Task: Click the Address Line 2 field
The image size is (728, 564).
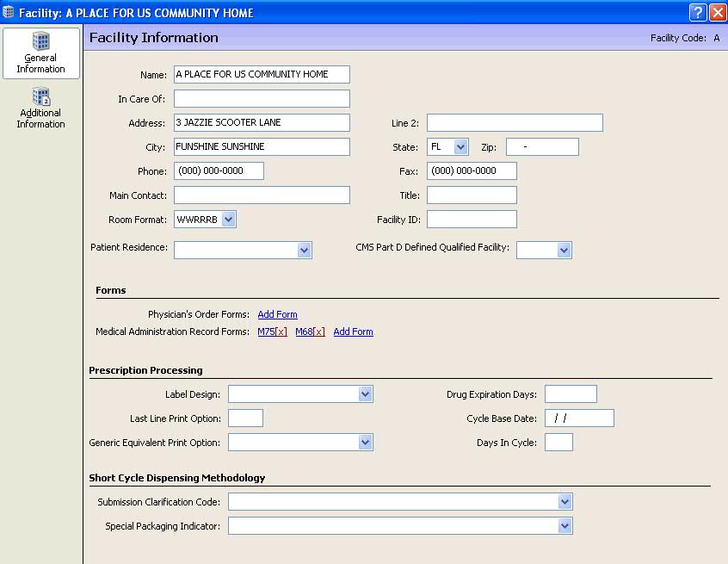Action: click(x=515, y=122)
